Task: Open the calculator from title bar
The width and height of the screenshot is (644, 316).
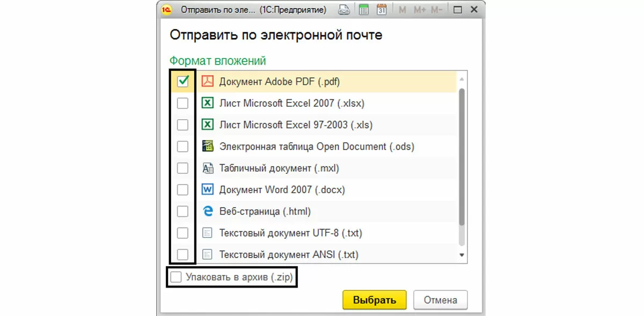Action: pyautogui.click(x=364, y=10)
